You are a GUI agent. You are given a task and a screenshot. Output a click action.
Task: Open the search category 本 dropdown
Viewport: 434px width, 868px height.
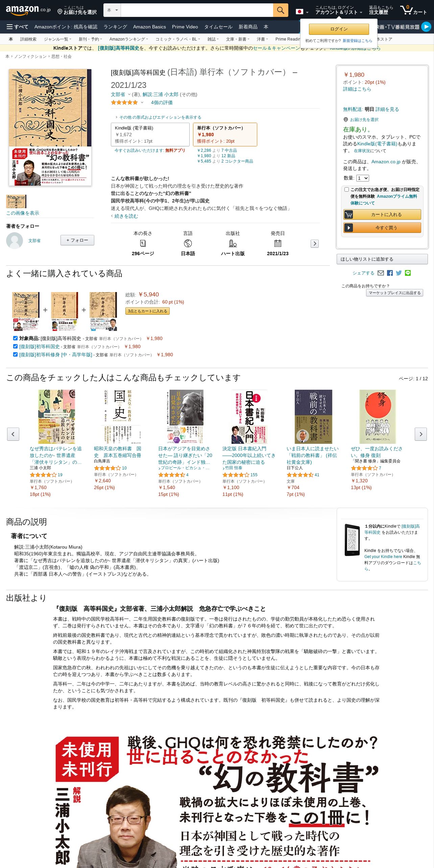(x=112, y=10)
